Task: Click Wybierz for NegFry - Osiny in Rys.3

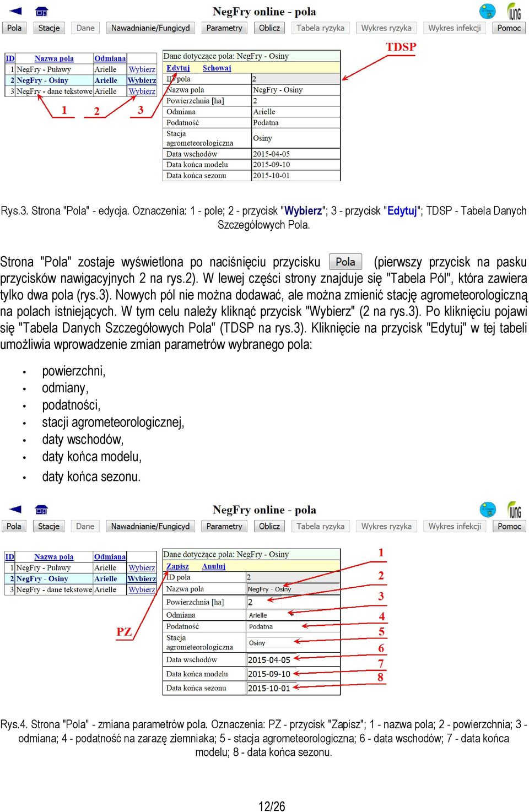Action: (142, 80)
